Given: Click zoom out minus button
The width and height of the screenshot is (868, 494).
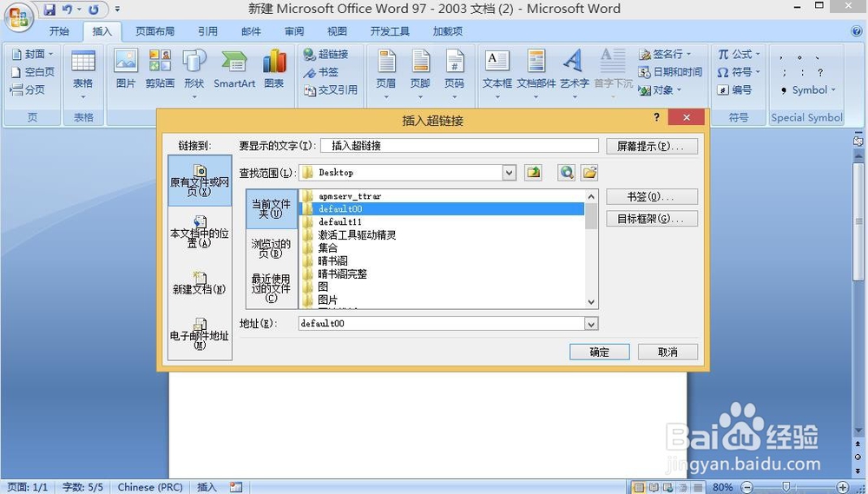Looking at the screenshot, I should tap(746, 487).
